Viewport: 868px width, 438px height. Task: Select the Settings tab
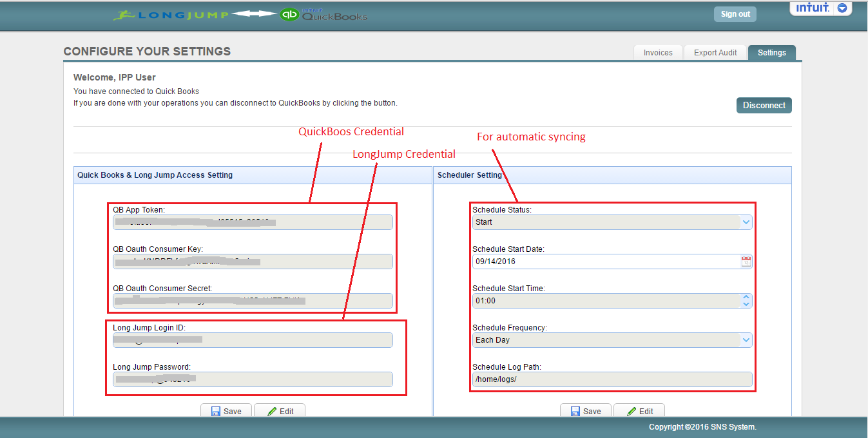pos(771,53)
